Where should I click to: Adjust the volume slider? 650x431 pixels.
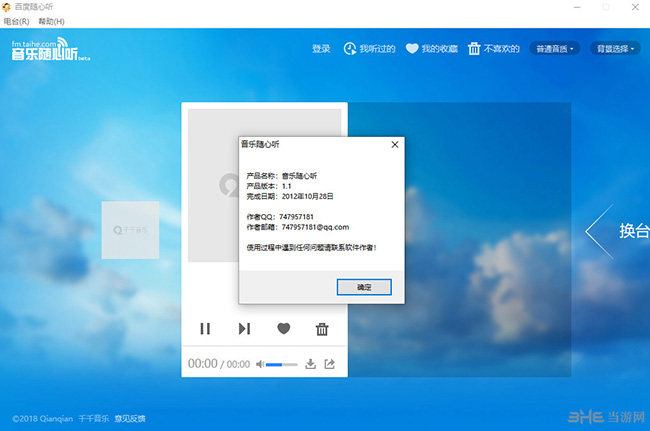coord(281,365)
